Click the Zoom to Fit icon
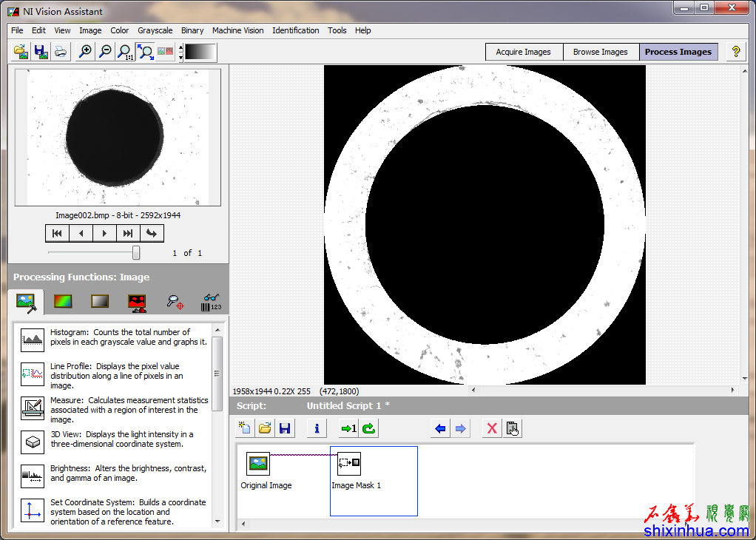The height and width of the screenshot is (540, 756). tap(146, 52)
